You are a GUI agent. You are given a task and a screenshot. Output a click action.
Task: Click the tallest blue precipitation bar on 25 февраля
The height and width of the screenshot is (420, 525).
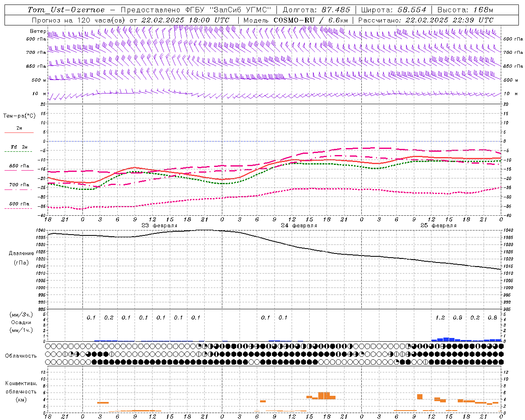coord(446,339)
